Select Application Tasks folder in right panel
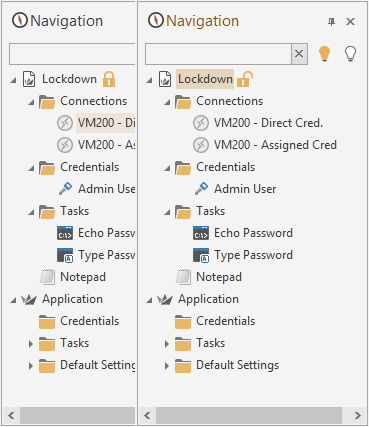Screen dimensions: 369x427 (210, 343)
